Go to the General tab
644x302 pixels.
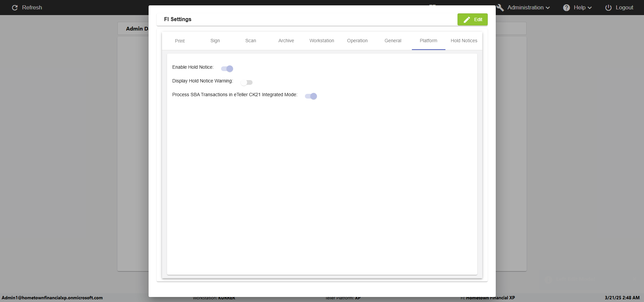pyautogui.click(x=393, y=41)
